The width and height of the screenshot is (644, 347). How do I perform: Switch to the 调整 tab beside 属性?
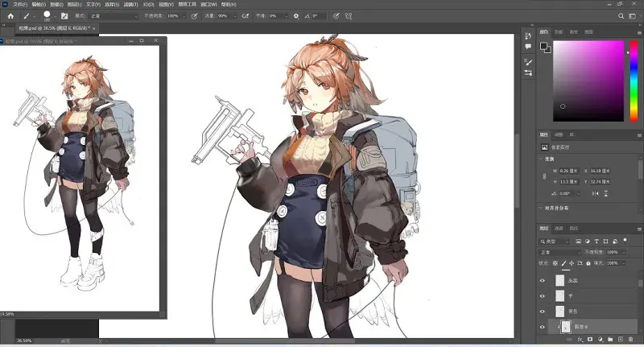pyautogui.click(x=559, y=134)
